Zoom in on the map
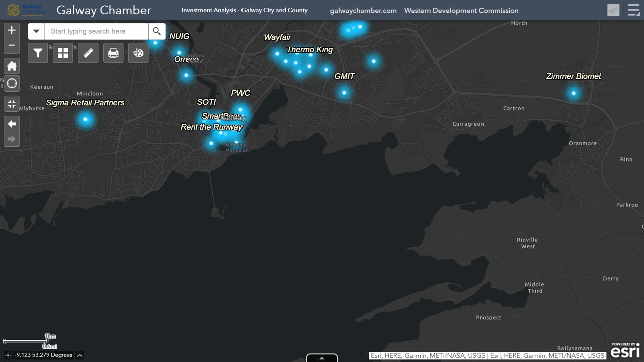Image resolution: width=644 pixels, height=362 pixels. [x=12, y=30]
